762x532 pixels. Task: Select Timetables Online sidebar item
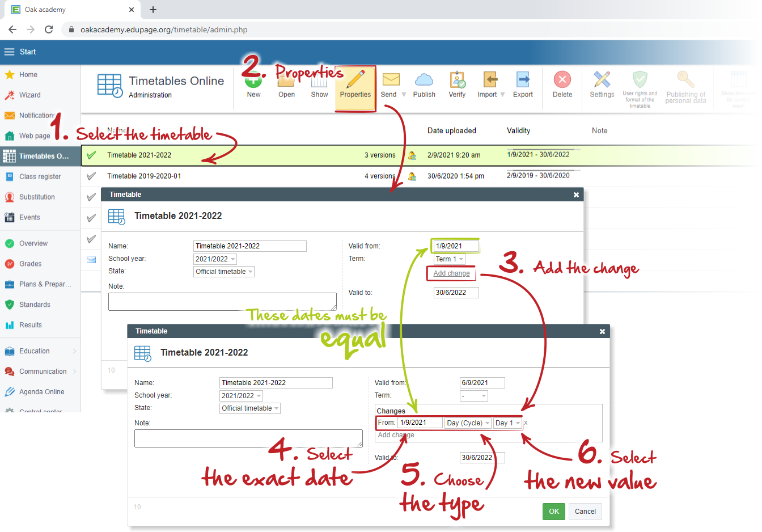(40, 157)
